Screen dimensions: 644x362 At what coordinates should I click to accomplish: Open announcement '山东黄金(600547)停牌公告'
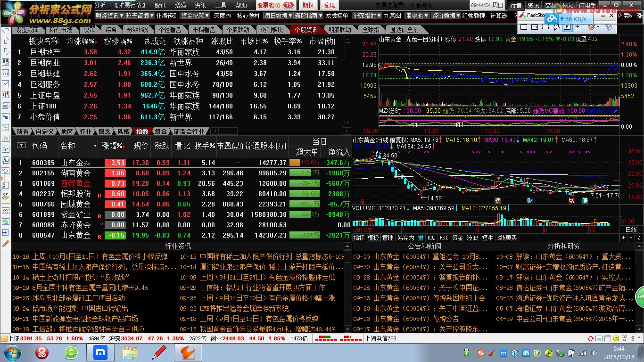[x=416, y=319]
